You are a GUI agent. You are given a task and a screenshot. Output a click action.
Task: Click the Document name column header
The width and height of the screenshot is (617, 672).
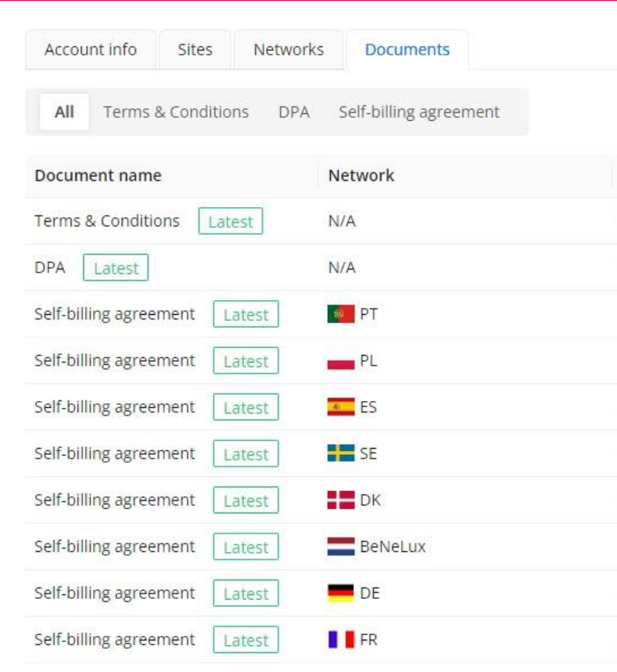click(x=98, y=176)
